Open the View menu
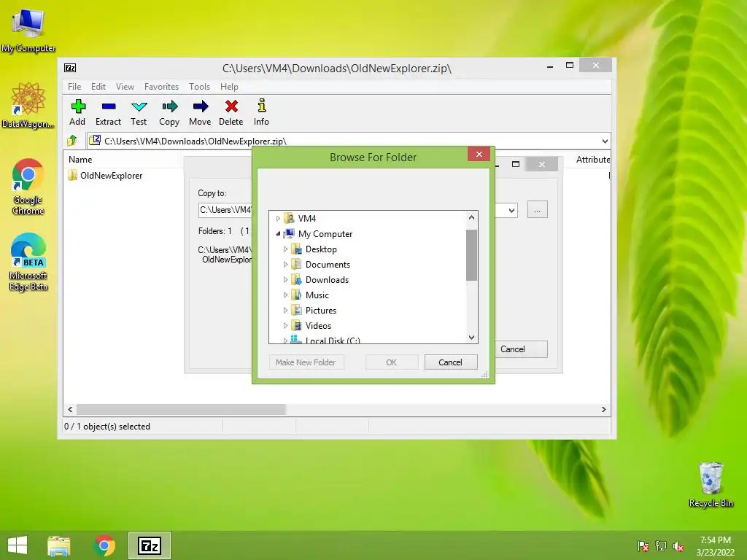The width and height of the screenshot is (747, 560). point(125,87)
